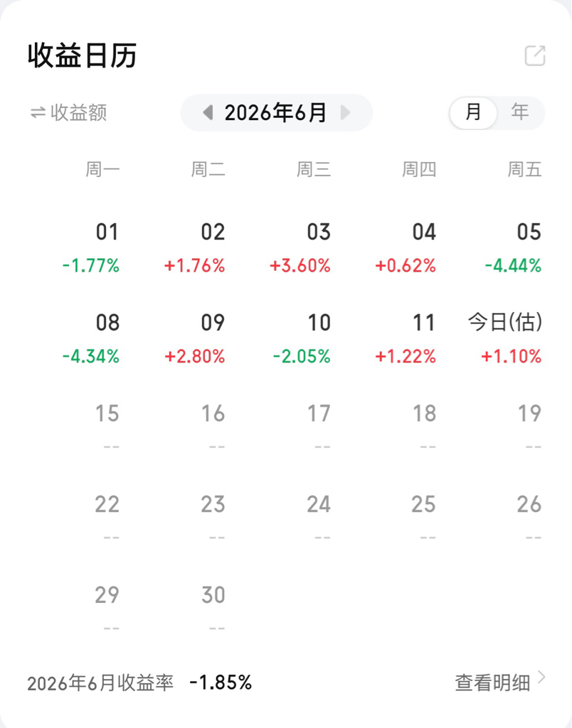
Task: Select day 30 in the calendar
Action: (213, 611)
